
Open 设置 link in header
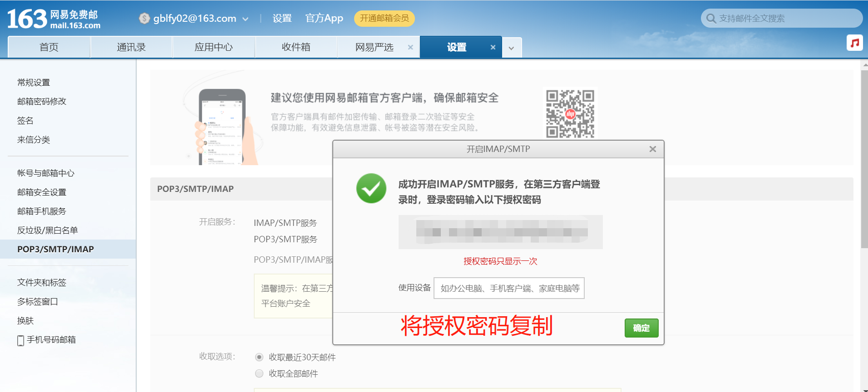282,18
